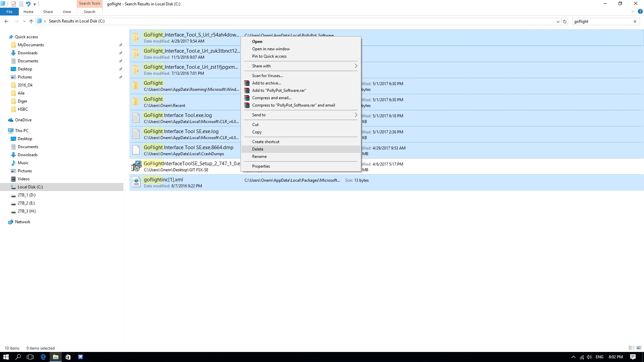Click Cut in the context menu

pyautogui.click(x=301, y=125)
